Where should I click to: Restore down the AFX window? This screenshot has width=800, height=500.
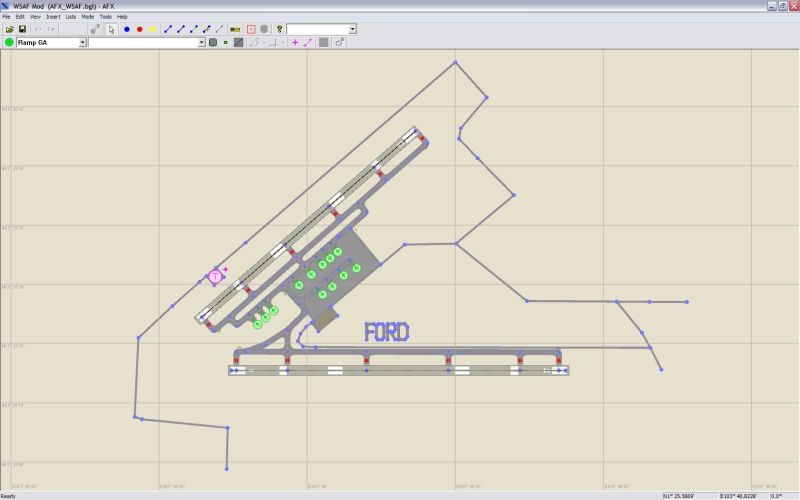pyautogui.click(x=782, y=6)
